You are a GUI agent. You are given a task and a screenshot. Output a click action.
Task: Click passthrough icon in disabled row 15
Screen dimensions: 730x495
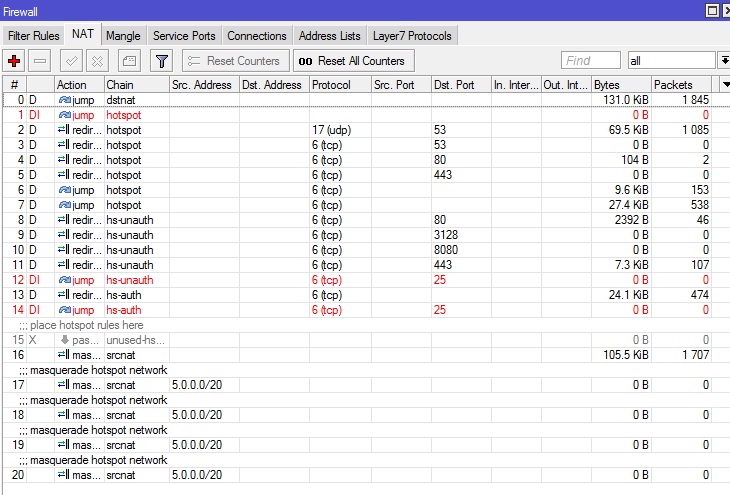pyautogui.click(x=65, y=340)
